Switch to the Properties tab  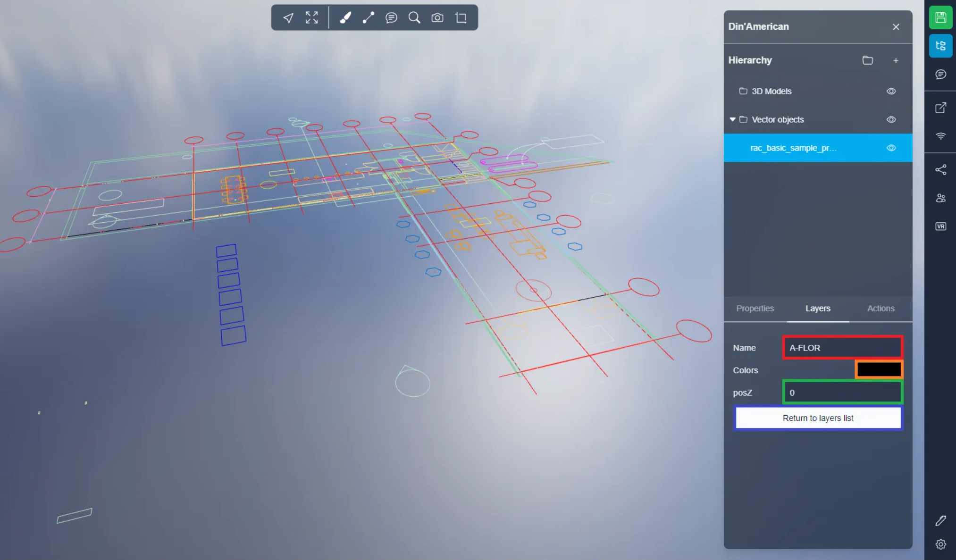click(x=755, y=308)
